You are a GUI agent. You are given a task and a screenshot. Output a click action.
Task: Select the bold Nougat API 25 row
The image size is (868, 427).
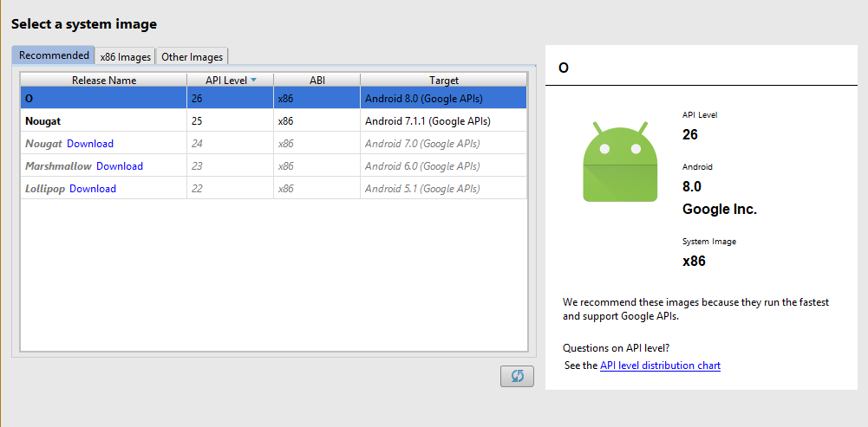[273, 121]
